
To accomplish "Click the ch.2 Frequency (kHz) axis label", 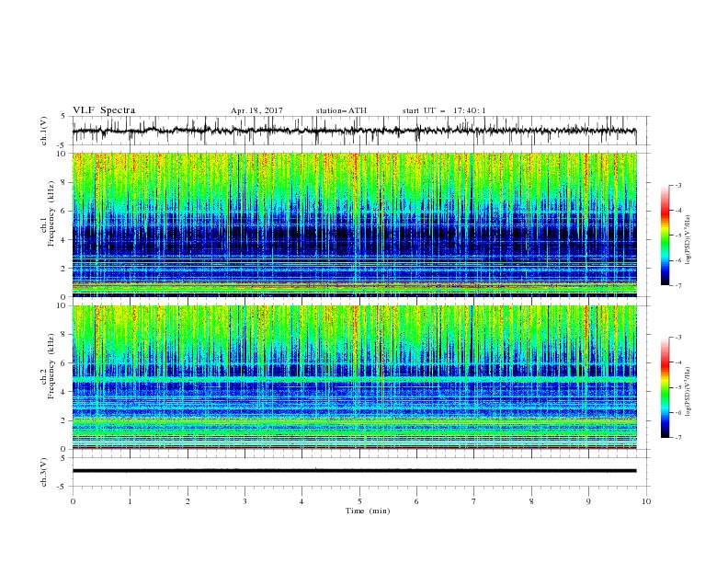I will (49, 366).
